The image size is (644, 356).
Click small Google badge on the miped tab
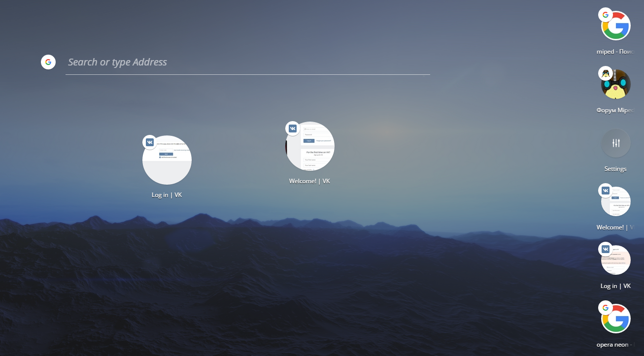tap(606, 14)
